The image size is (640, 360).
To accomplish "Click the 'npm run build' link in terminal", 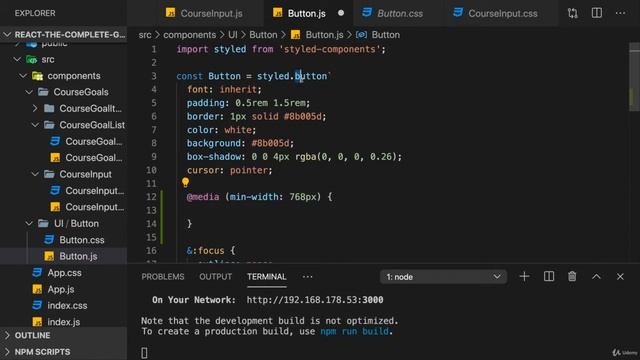I will coord(354,331).
